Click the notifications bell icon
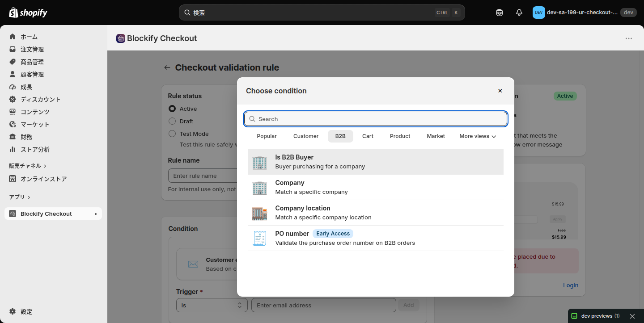 click(519, 13)
